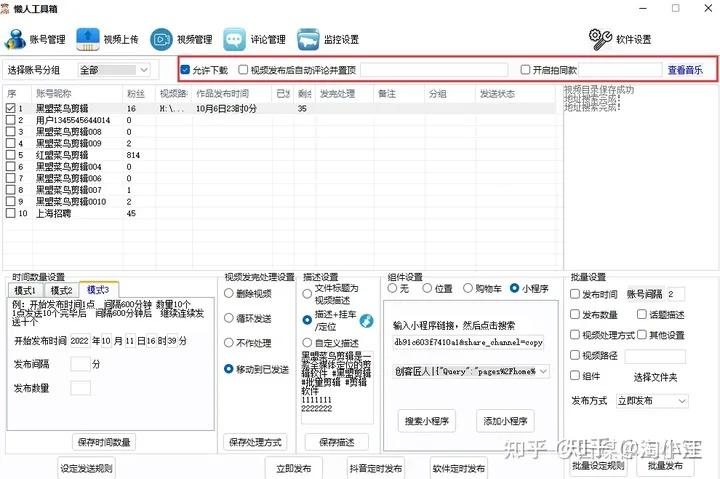Enable 开启拍同款 checkbox
Viewport: 720px width, 479px height.
525,70
